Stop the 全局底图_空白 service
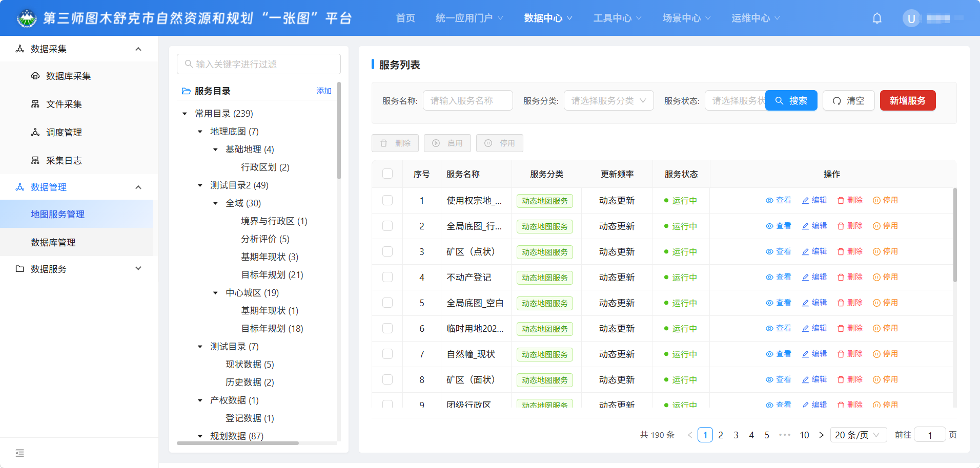The height and width of the screenshot is (468, 980). coord(885,303)
